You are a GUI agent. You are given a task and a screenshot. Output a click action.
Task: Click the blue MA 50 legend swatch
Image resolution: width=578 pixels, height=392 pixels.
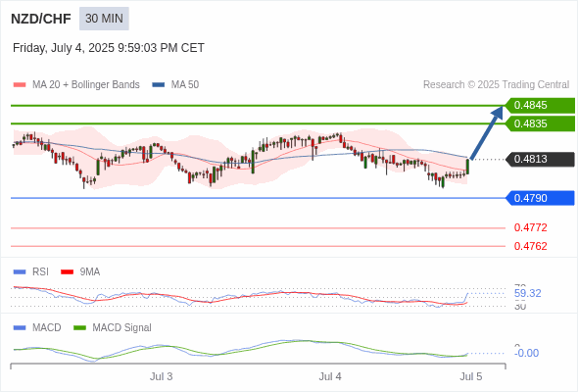[159, 85]
